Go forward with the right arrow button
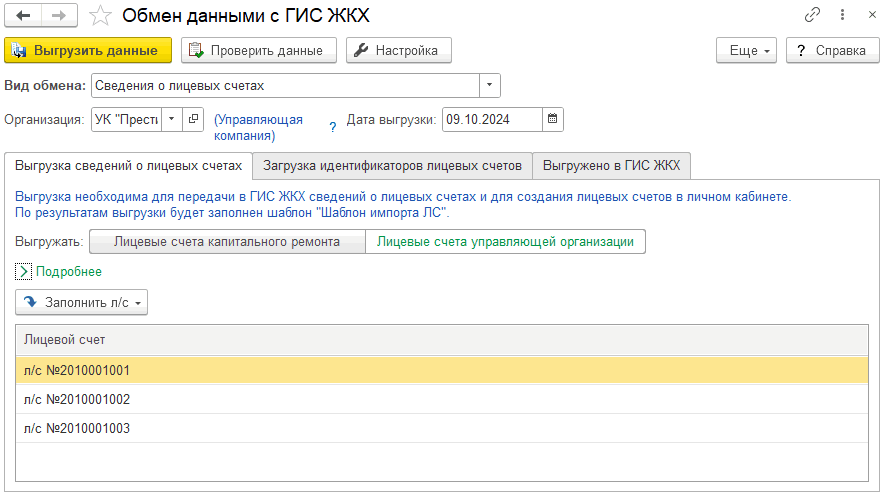The width and height of the screenshot is (894, 494). (x=59, y=15)
